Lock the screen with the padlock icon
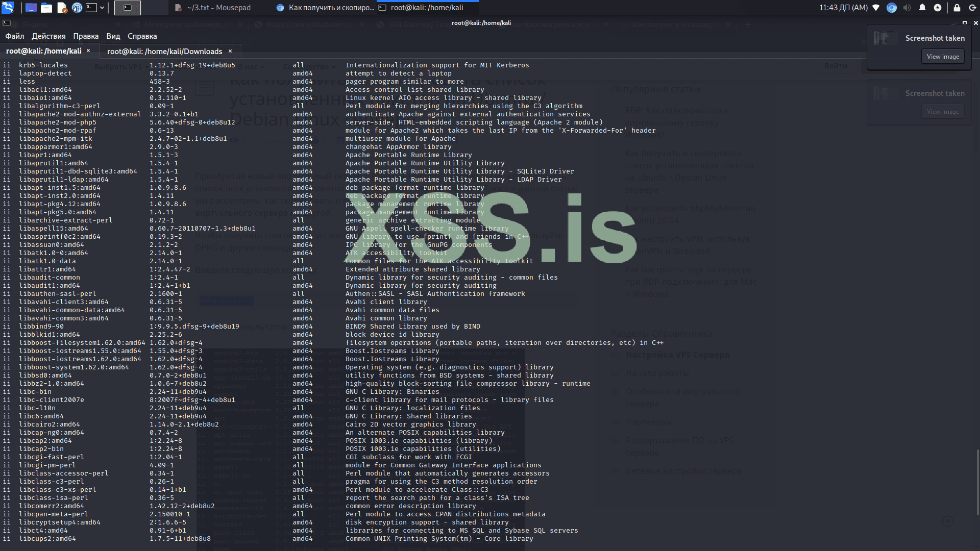 [957, 8]
